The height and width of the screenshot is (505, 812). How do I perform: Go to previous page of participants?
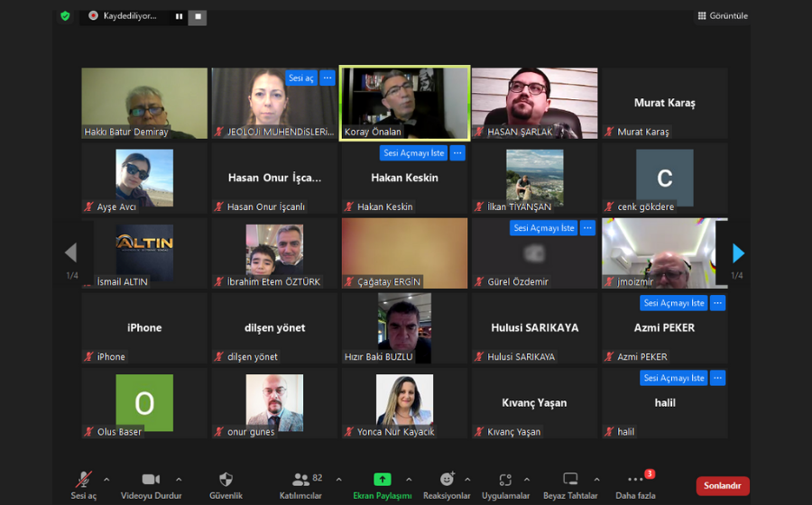click(x=71, y=253)
